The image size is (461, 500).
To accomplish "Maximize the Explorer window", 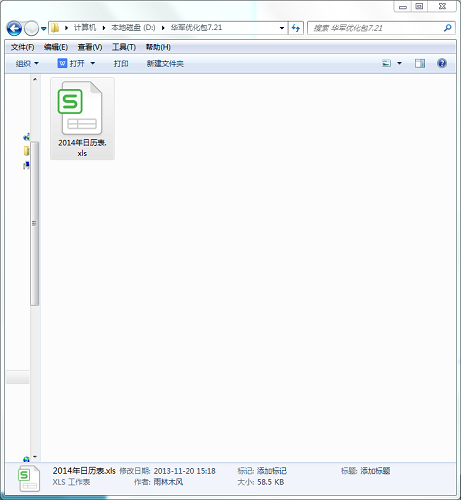I will coord(419,7).
